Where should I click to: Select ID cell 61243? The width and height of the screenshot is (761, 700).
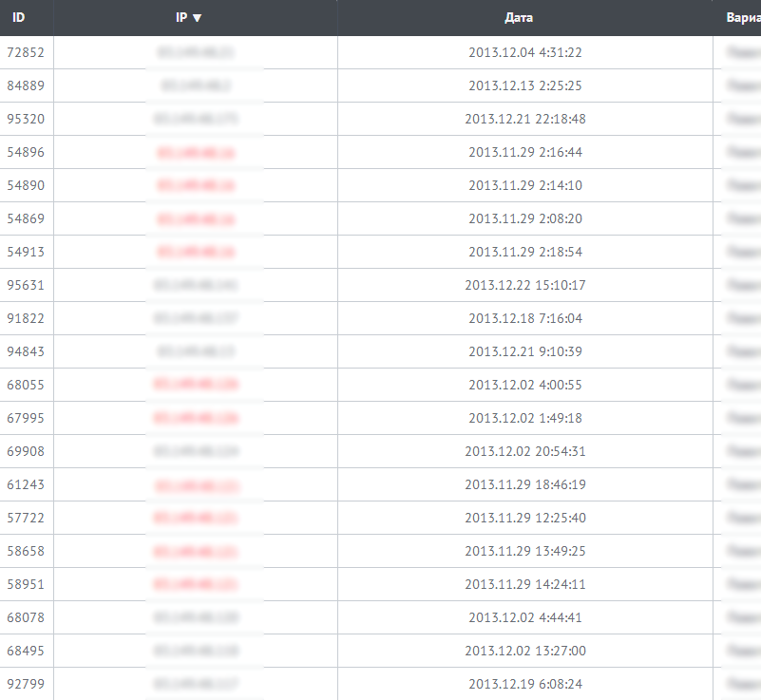26,484
